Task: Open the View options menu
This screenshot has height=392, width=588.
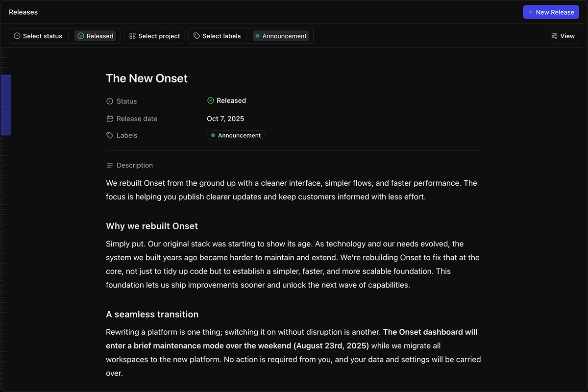Action: pyautogui.click(x=563, y=36)
